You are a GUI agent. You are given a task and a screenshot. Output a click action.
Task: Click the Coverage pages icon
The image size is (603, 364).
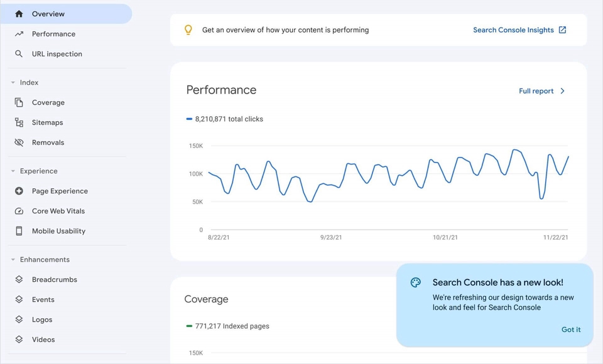pos(19,102)
